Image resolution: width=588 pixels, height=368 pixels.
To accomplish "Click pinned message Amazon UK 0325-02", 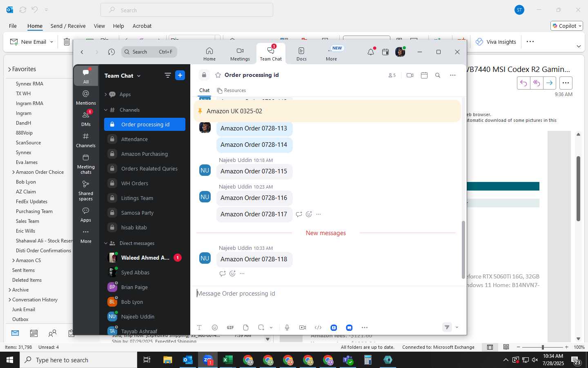I will click(x=327, y=111).
